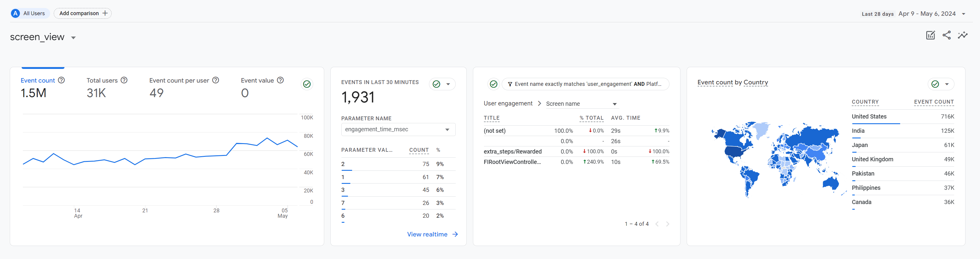Click parameter value 2 row
Screen dimensions: 980x259
click(398, 164)
